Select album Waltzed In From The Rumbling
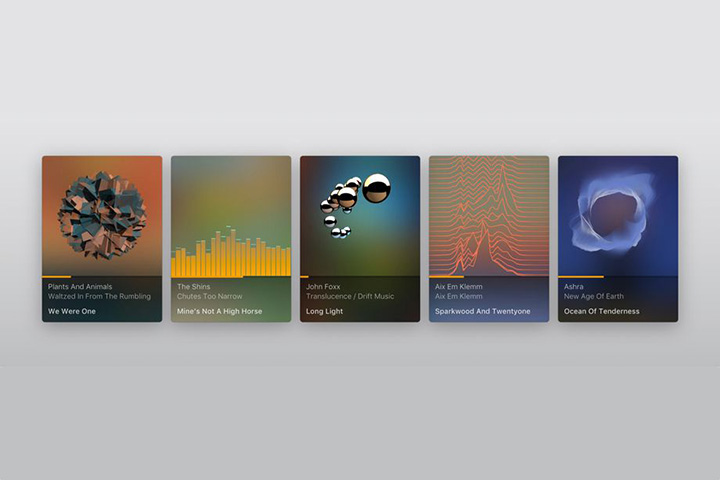720x480 pixels. click(x=99, y=296)
